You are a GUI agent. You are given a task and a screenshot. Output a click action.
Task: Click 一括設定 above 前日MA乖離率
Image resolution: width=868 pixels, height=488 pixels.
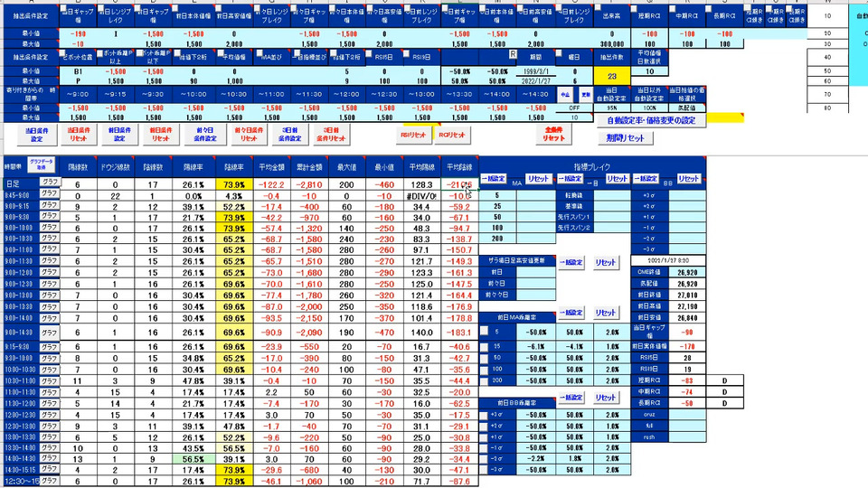pos(571,313)
